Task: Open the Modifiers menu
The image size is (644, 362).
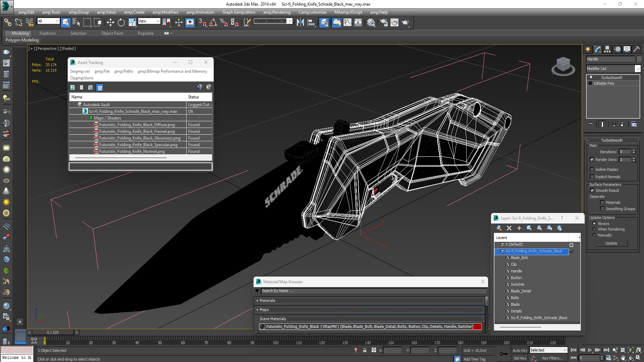Action: click(x=166, y=12)
